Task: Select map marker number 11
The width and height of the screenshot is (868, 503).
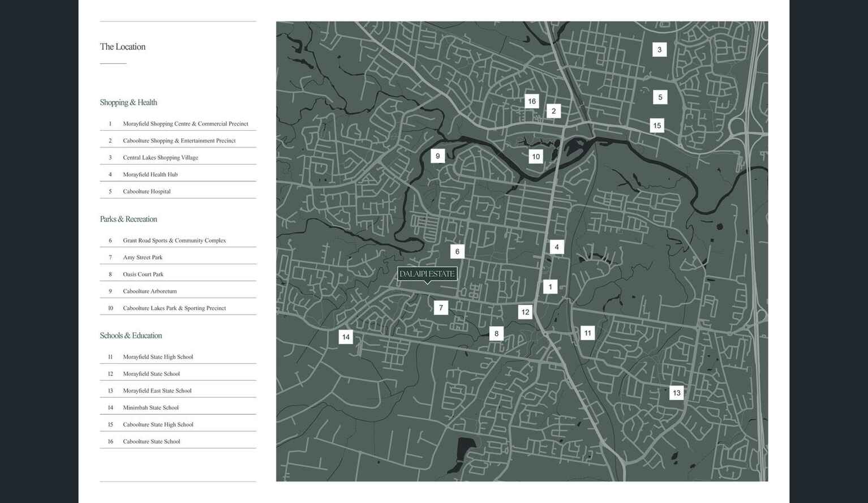Action: click(x=587, y=333)
